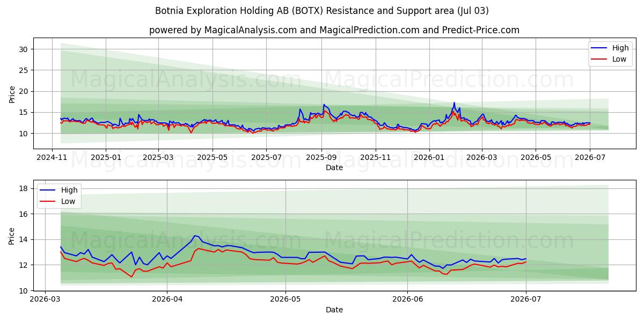Click the 'Price' y-axis label of top chart

(12, 93)
